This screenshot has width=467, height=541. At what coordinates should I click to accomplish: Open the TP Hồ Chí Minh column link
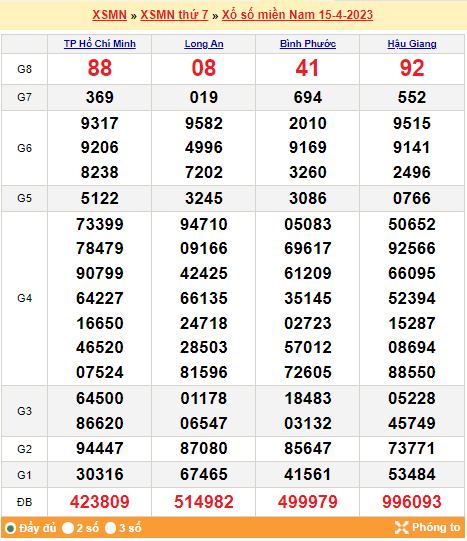[x=100, y=44]
